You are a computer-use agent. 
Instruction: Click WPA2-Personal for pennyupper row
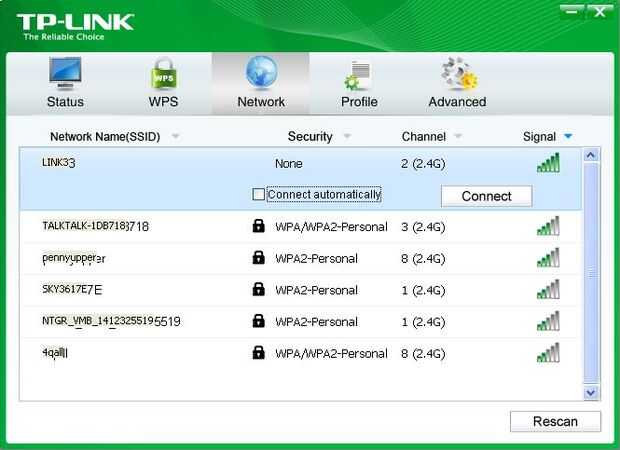(x=316, y=259)
